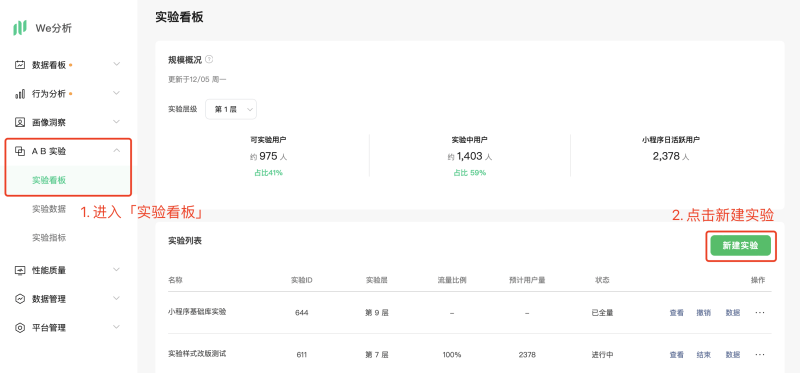
Task: Click the 流量比例 column header
Action: (x=452, y=280)
